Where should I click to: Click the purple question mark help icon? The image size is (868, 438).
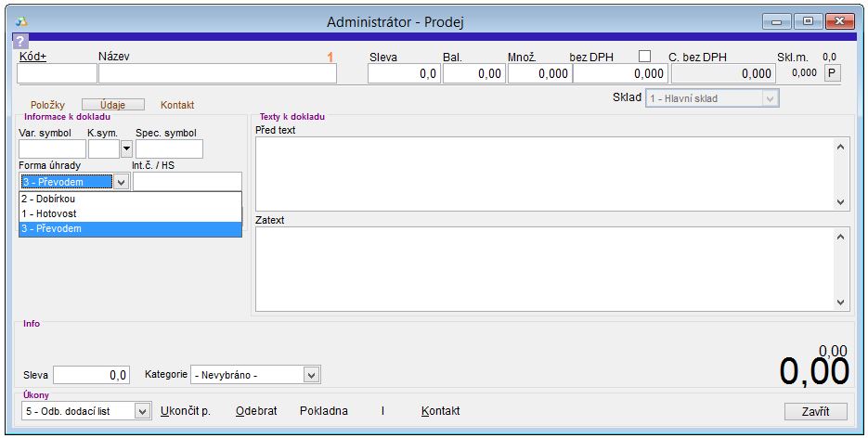(20, 41)
